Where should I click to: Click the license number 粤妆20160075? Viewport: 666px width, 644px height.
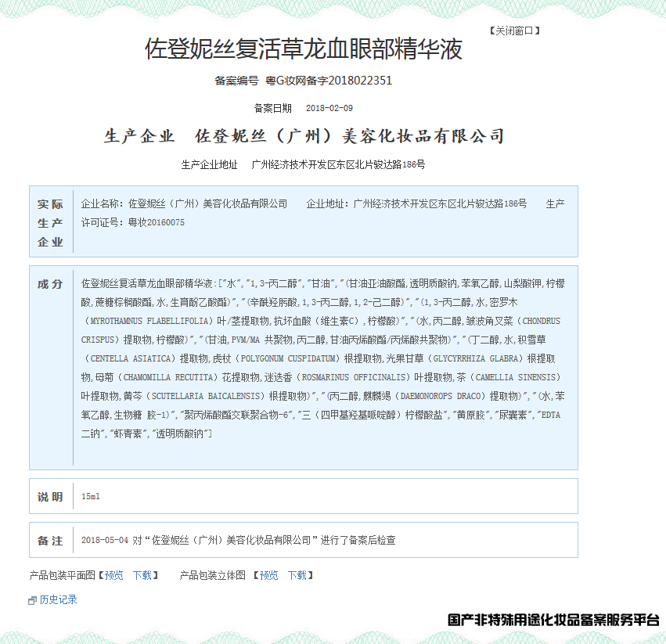coord(157,222)
